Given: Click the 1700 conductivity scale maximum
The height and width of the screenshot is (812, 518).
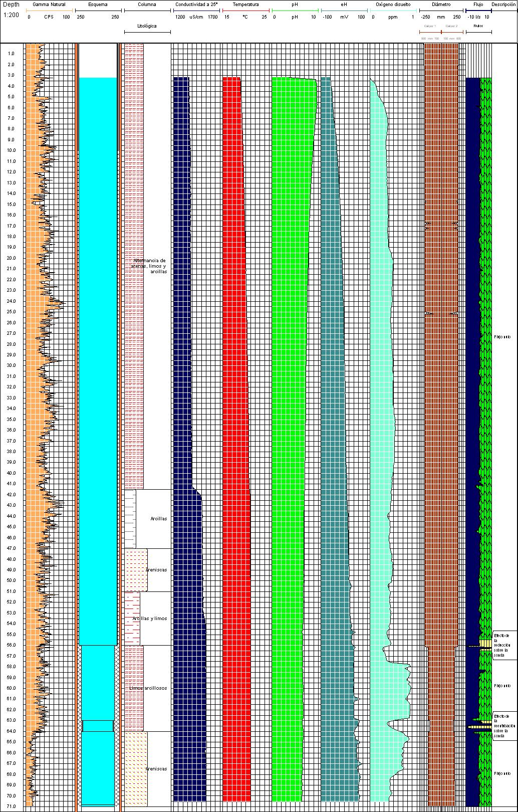Looking at the screenshot, I should click(x=213, y=17).
